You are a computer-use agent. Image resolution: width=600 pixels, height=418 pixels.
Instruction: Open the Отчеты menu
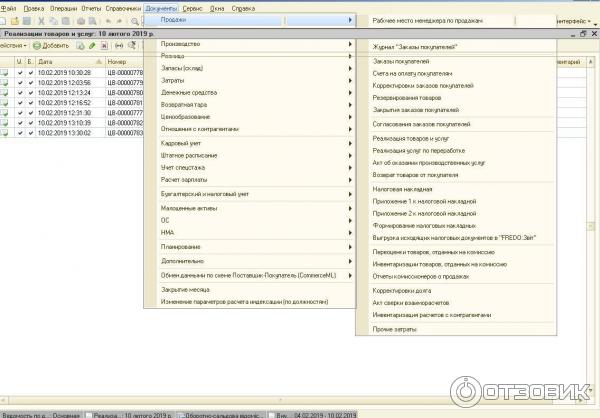point(91,8)
